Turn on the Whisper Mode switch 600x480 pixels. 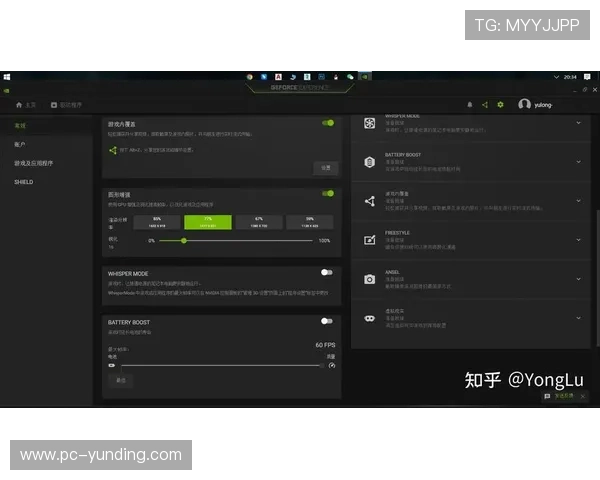326,272
